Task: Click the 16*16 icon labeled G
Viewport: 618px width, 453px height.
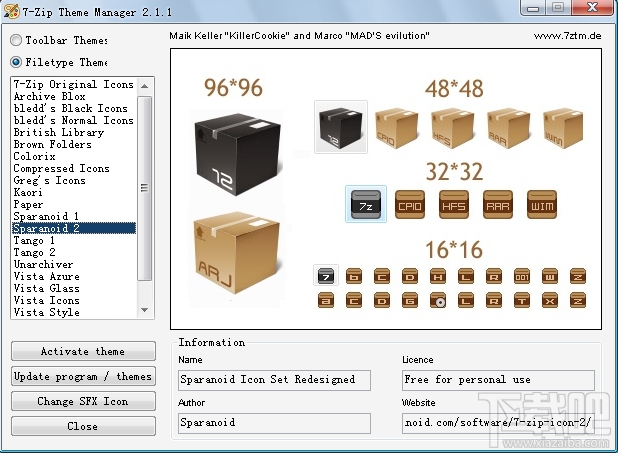Action: click(x=410, y=300)
